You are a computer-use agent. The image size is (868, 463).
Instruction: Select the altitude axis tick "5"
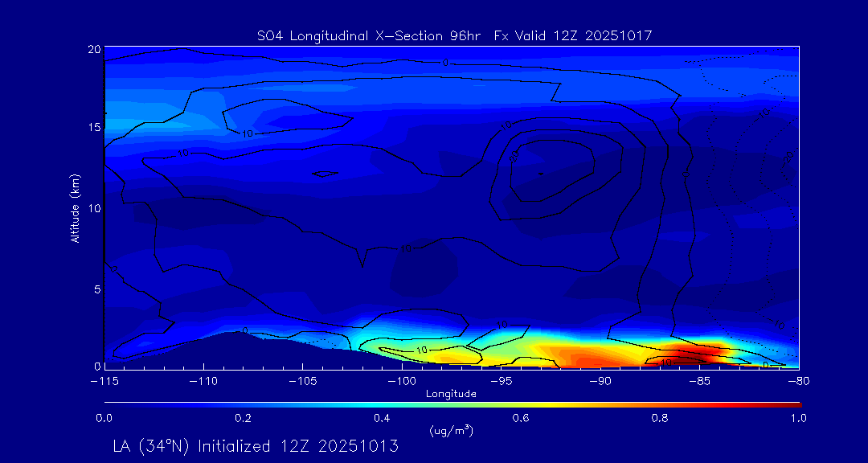tap(97, 289)
